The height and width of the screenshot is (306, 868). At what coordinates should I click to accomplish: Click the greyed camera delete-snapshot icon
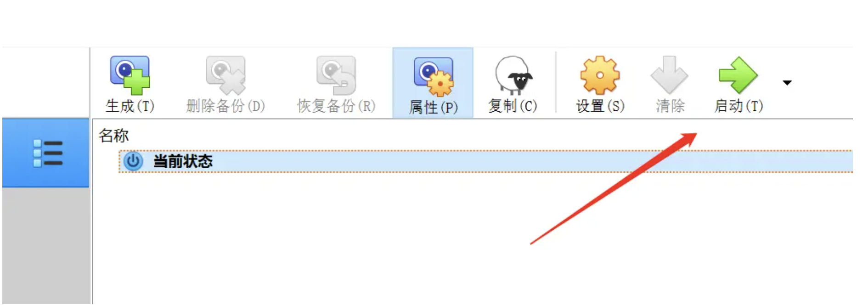coord(225,75)
